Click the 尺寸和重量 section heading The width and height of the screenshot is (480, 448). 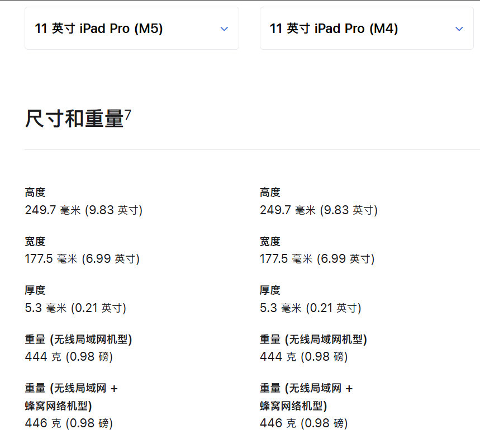(x=74, y=119)
